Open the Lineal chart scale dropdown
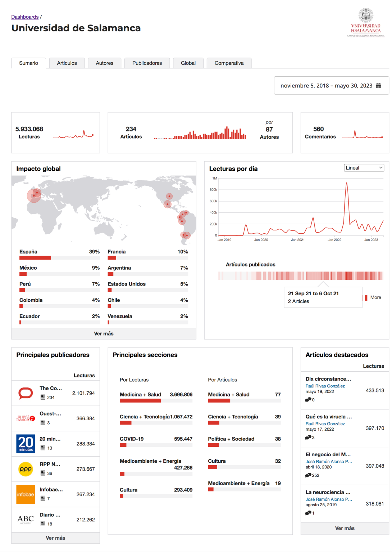 364,168
